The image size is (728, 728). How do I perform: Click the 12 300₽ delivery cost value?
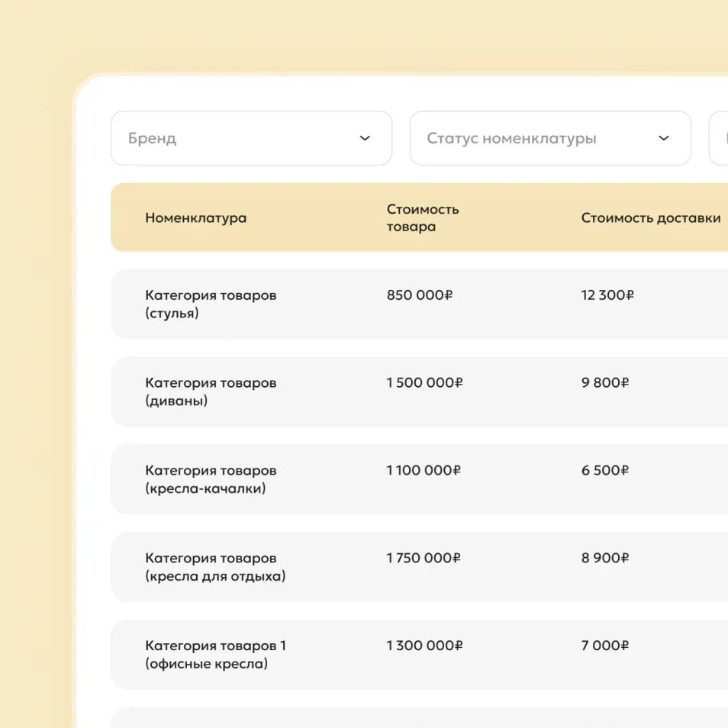point(607,295)
